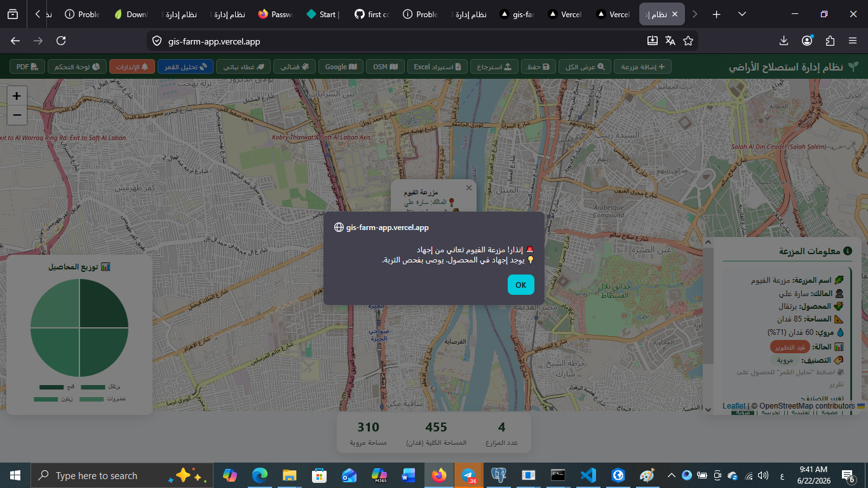Open the Windows Start menu
Viewport: 868px width, 488px height.
tap(15, 475)
